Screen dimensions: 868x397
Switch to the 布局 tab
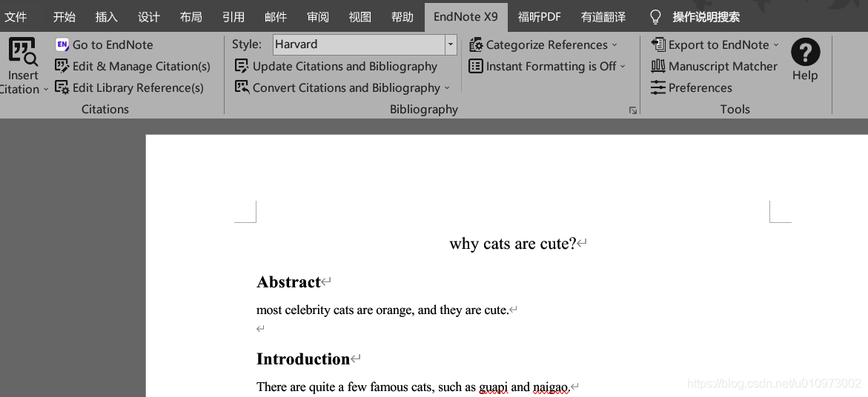[191, 17]
